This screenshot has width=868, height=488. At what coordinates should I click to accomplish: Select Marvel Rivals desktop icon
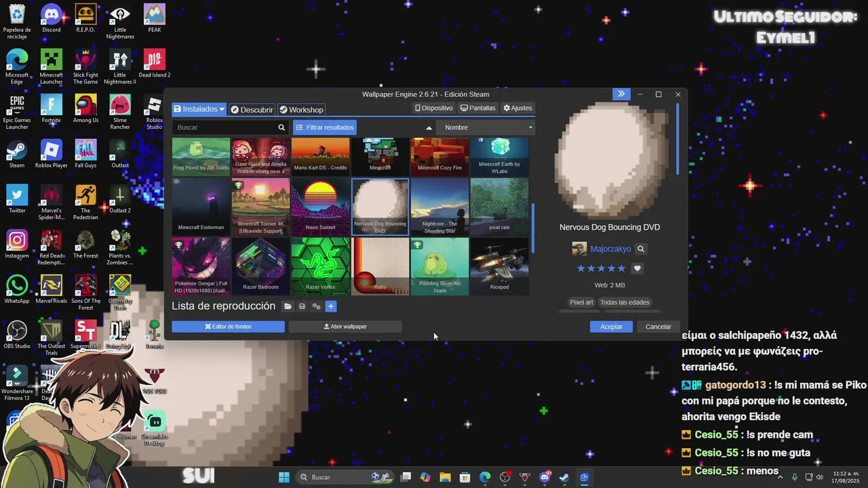click(52, 289)
